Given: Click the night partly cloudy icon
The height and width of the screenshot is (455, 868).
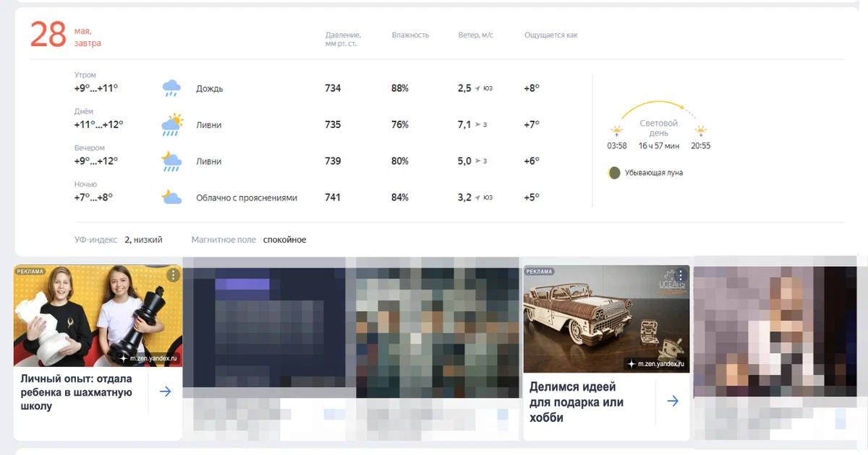Looking at the screenshot, I should point(171,197).
